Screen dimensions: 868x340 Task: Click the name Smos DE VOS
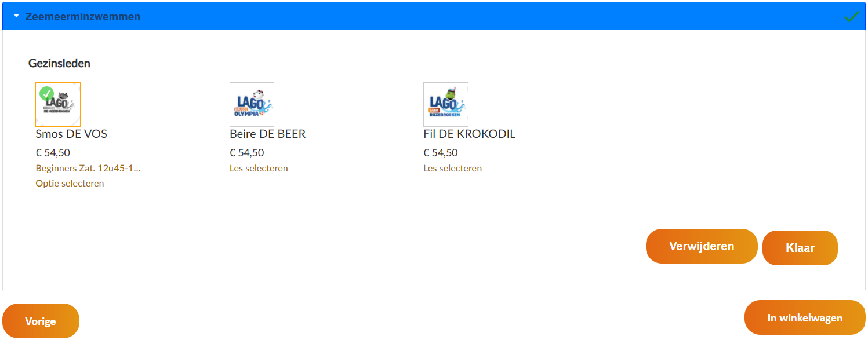(x=71, y=134)
